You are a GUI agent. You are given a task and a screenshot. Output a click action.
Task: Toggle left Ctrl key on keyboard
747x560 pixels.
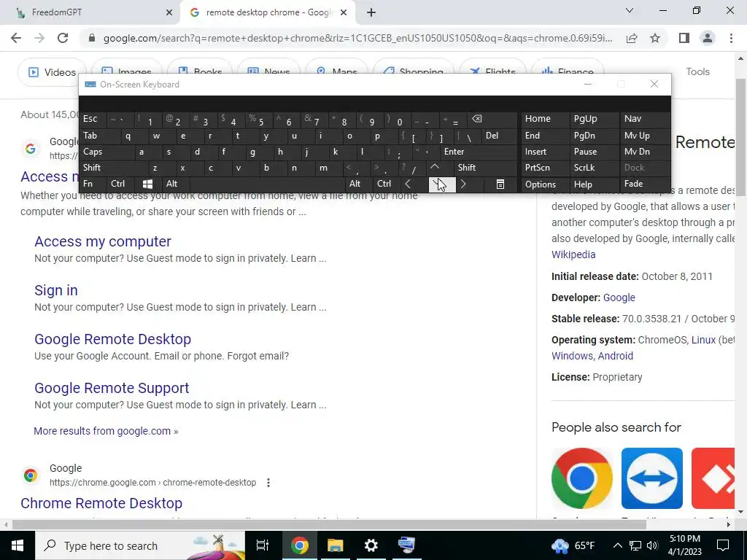tap(121, 184)
